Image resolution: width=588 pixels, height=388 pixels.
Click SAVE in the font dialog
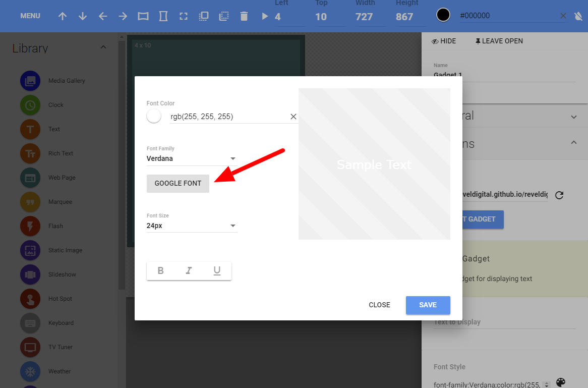[x=428, y=305]
